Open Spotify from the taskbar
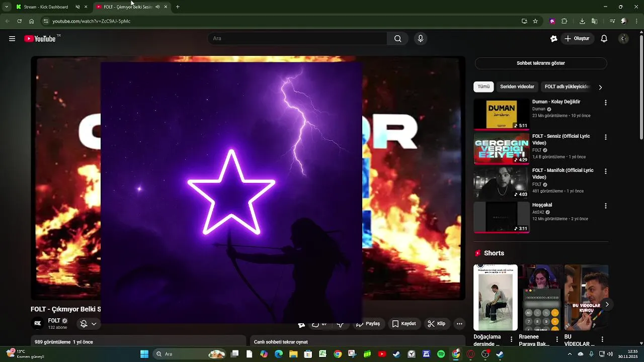 441,354
